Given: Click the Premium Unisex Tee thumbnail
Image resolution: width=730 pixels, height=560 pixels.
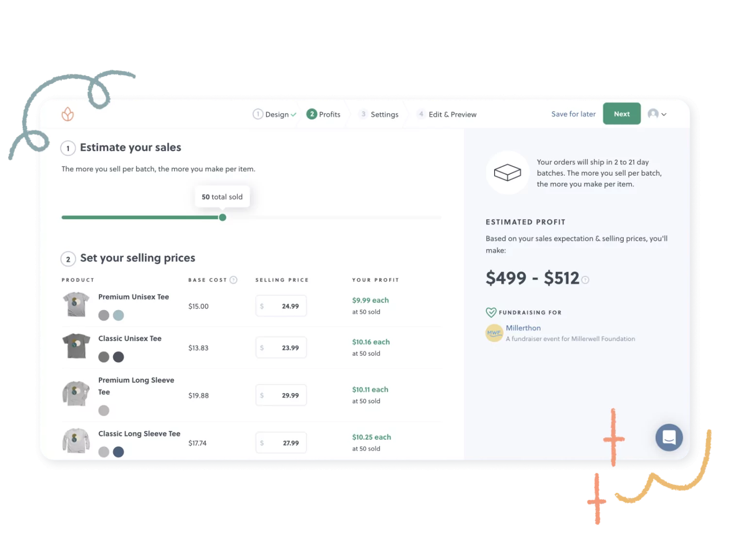Looking at the screenshot, I should (x=76, y=305).
